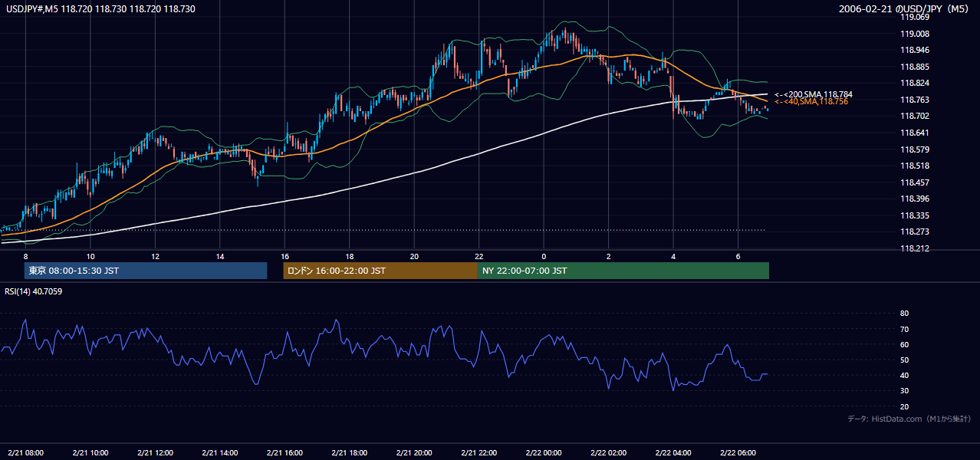Click price level 118.885 on axis
Screen dimensions: 980x460
pos(915,67)
